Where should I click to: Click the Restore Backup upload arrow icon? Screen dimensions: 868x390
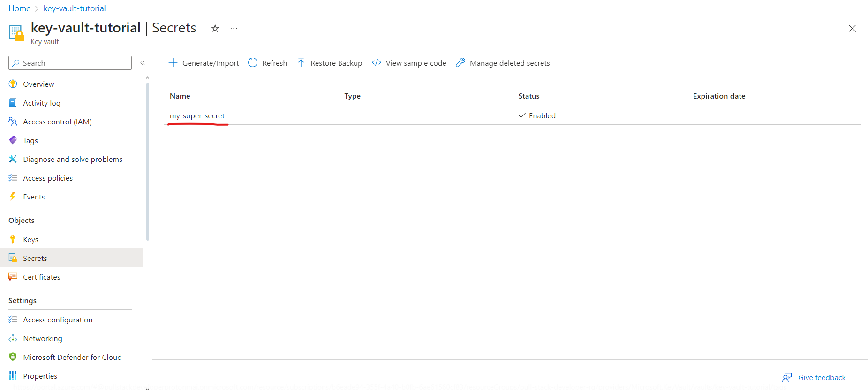[x=301, y=62]
